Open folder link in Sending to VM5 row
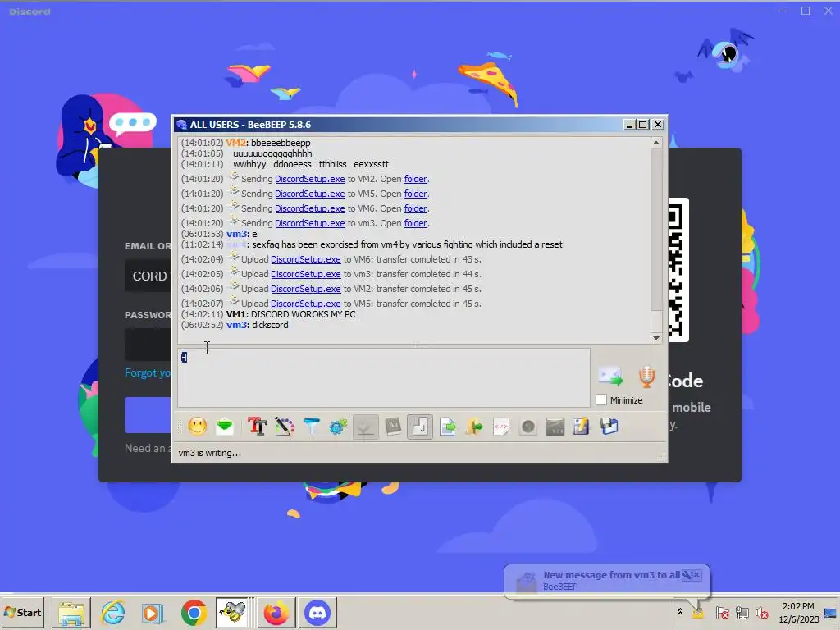Screen dimensions: 840x630 click(x=416, y=194)
